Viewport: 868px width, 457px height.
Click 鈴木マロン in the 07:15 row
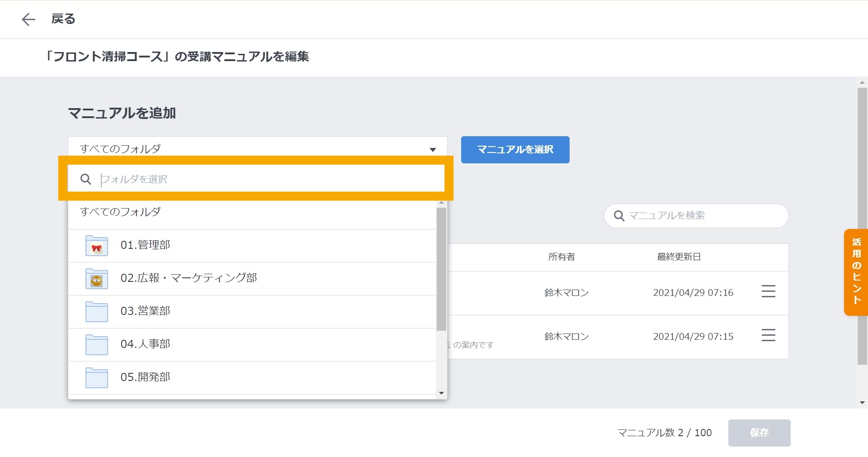tap(566, 337)
